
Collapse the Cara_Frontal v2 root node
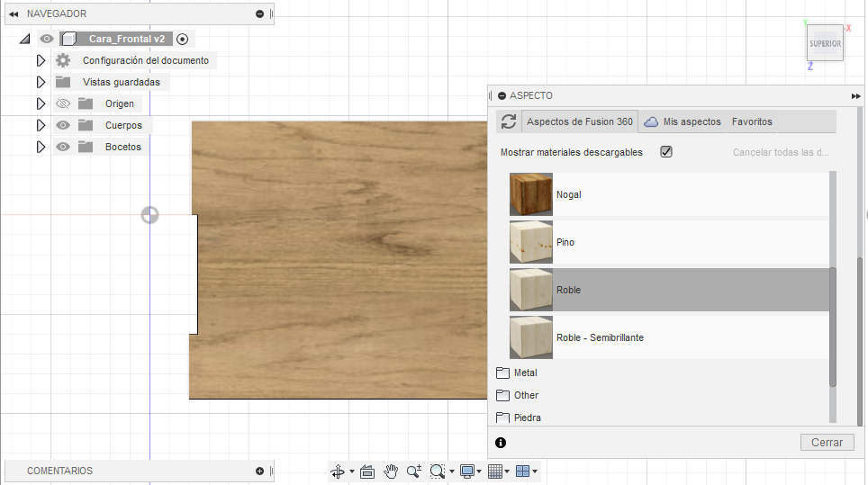25,39
